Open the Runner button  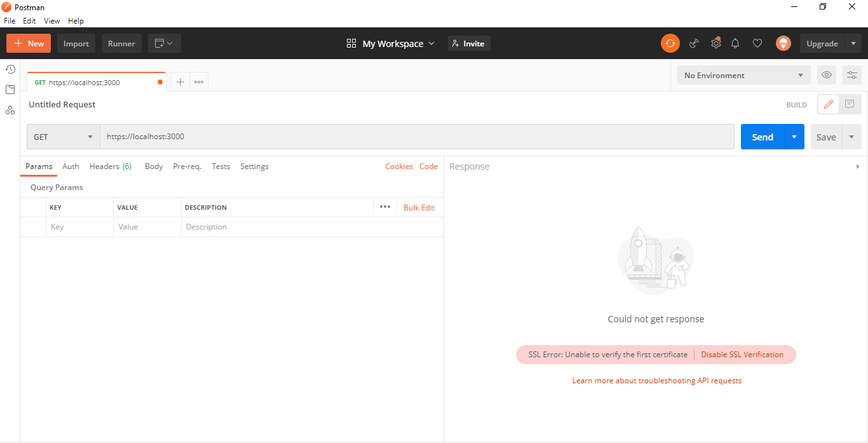(121, 43)
